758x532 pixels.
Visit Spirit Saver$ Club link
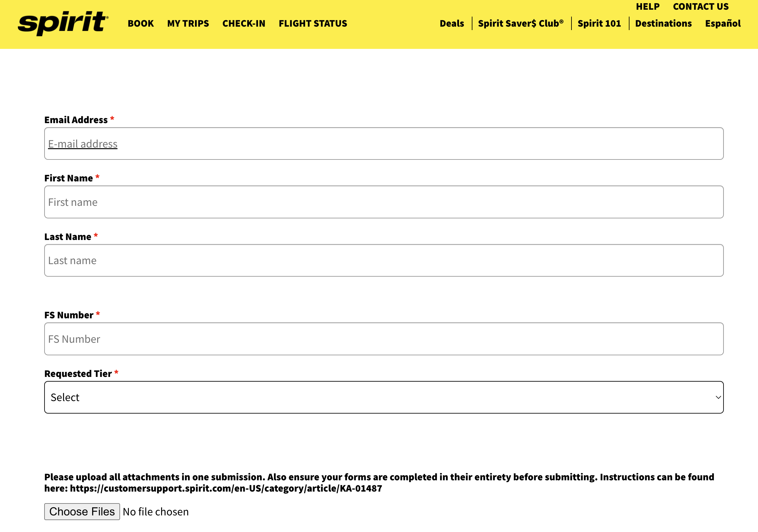coord(521,23)
